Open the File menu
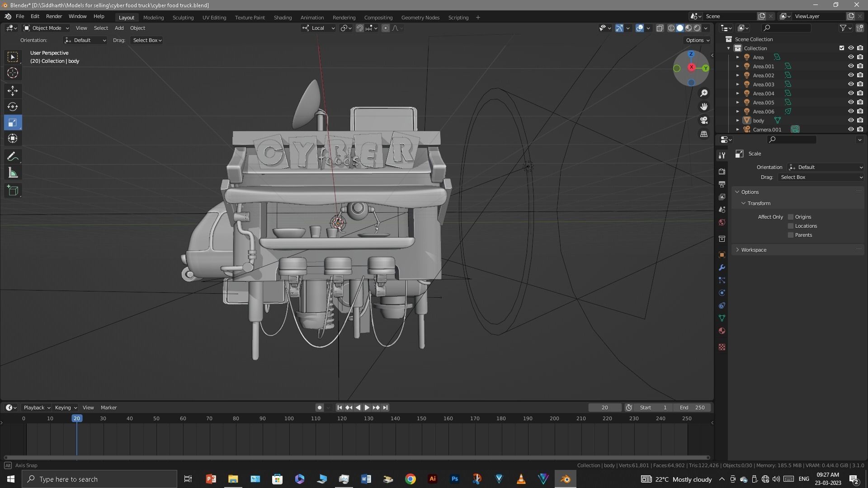868x488 pixels. 20,16
